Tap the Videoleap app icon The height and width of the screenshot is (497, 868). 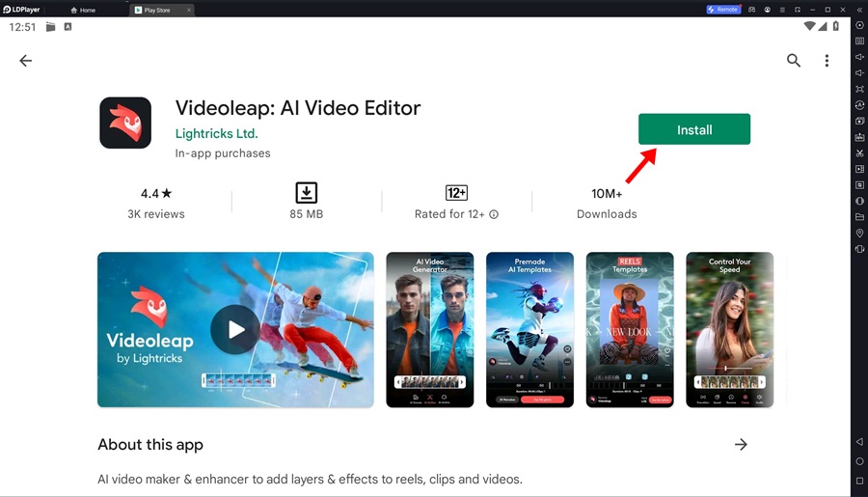pos(125,123)
